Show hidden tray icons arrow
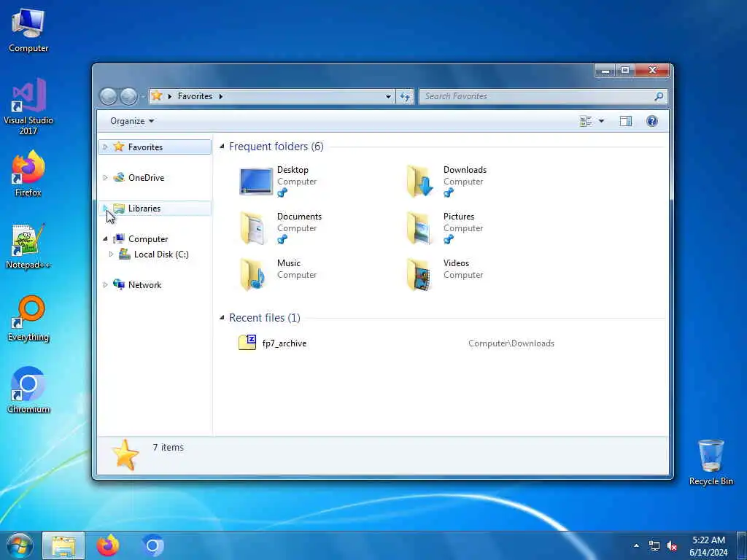This screenshot has height=560, width=747. (x=636, y=545)
